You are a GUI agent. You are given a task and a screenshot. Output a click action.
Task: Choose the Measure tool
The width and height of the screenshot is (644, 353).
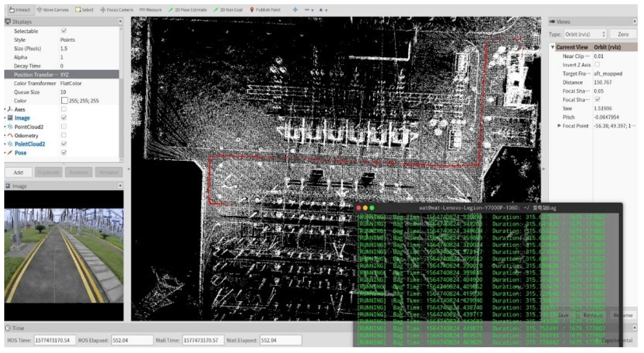point(151,10)
